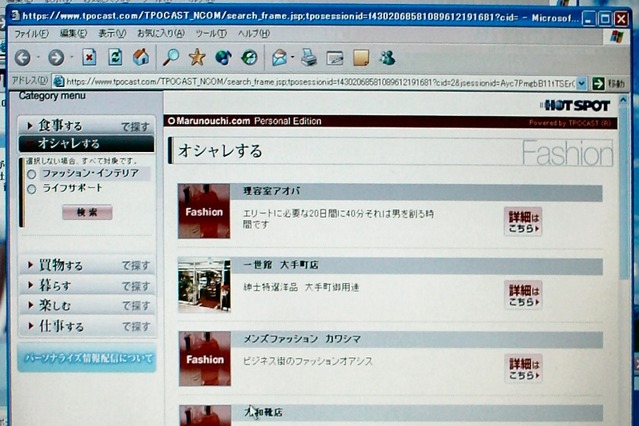Image resolution: width=639 pixels, height=426 pixels.
Task: Expand the 食事する category
Action: (86, 126)
